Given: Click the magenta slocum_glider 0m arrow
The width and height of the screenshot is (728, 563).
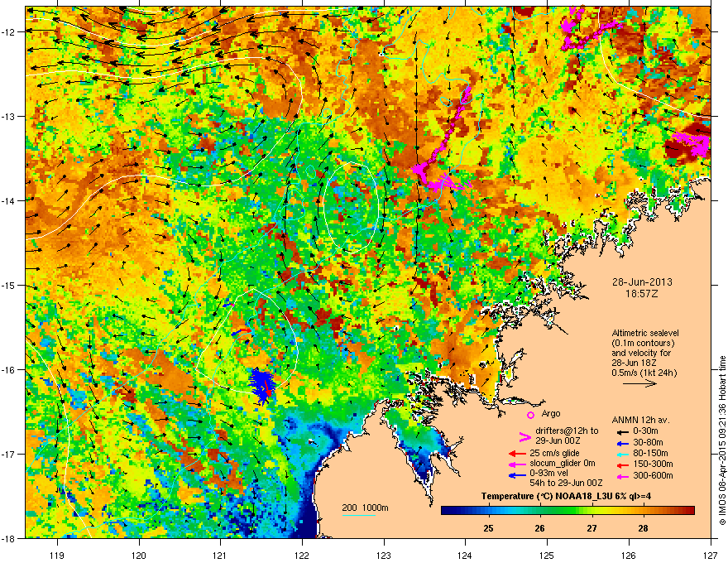Looking at the screenshot, I should coord(517,464).
